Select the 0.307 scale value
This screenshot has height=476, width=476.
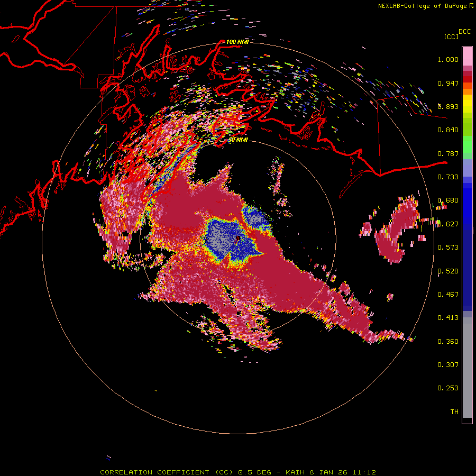click(448, 364)
